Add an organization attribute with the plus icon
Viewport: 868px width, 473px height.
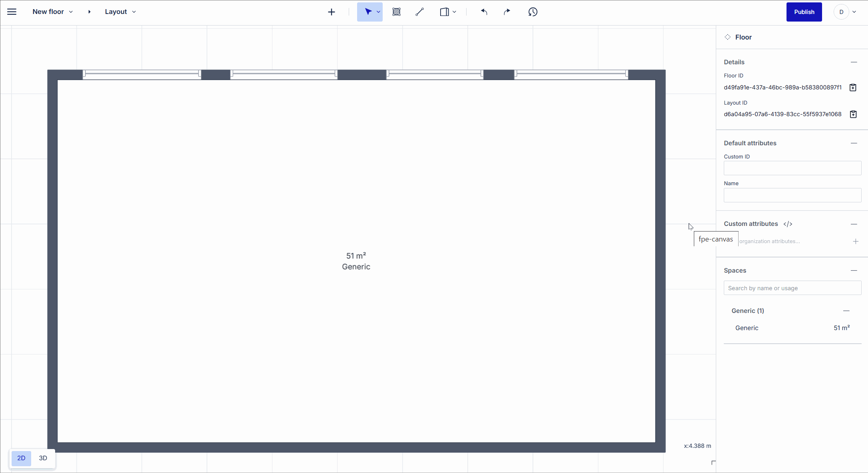856,241
